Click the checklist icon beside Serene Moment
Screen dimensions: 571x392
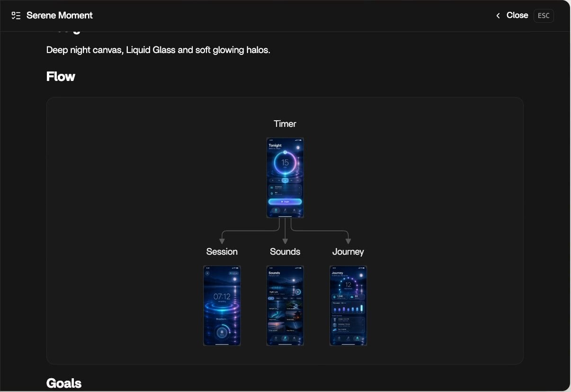point(16,16)
